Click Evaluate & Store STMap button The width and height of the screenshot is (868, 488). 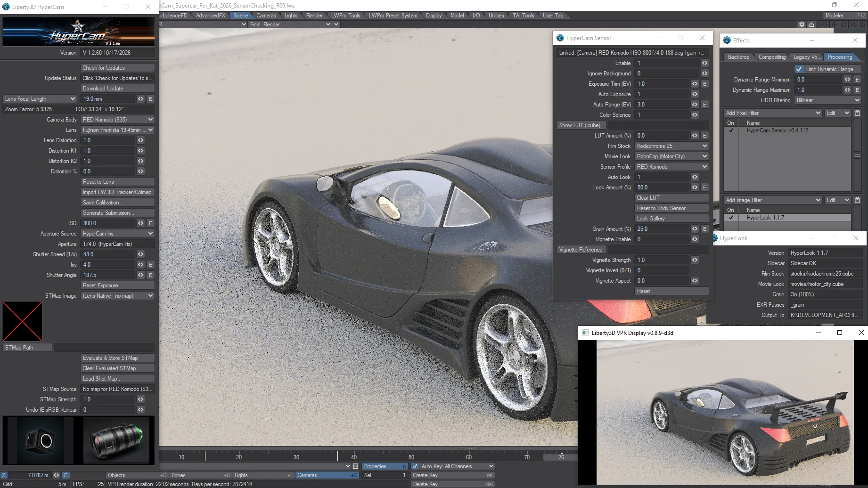pyautogui.click(x=117, y=358)
